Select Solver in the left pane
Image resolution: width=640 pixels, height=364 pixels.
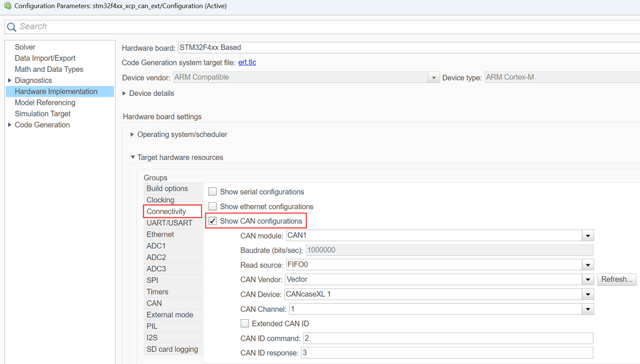25,47
